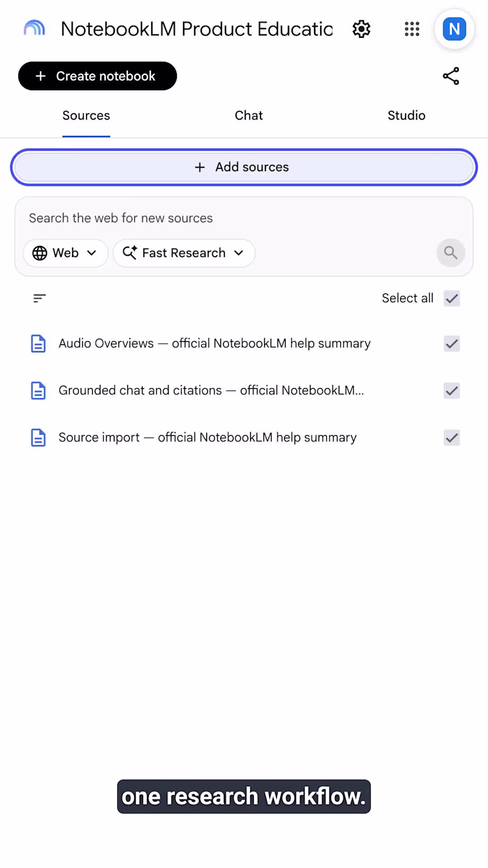This screenshot has width=488, height=868.
Task: Open the settings gear icon
Action: click(362, 29)
